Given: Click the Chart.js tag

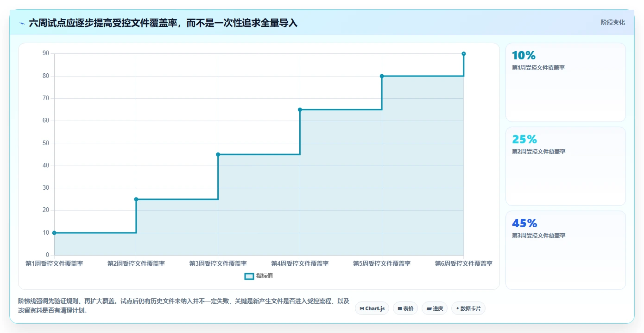Looking at the screenshot, I should 372,308.
